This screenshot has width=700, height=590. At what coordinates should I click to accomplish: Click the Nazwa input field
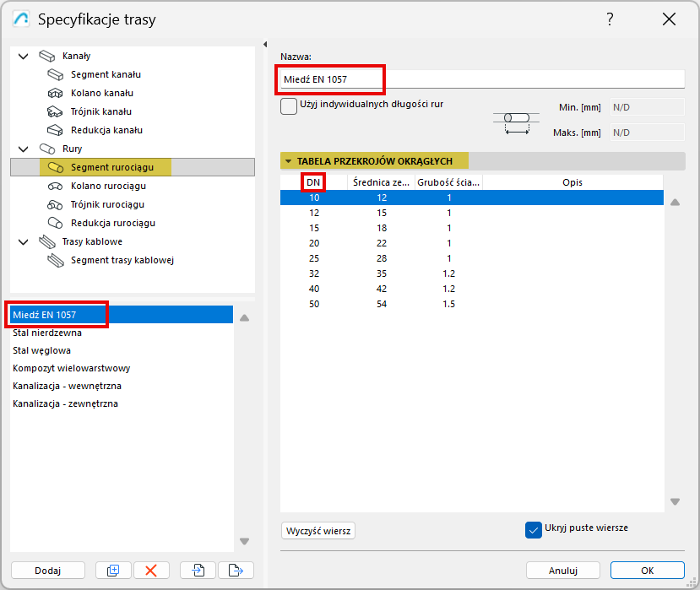click(482, 79)
